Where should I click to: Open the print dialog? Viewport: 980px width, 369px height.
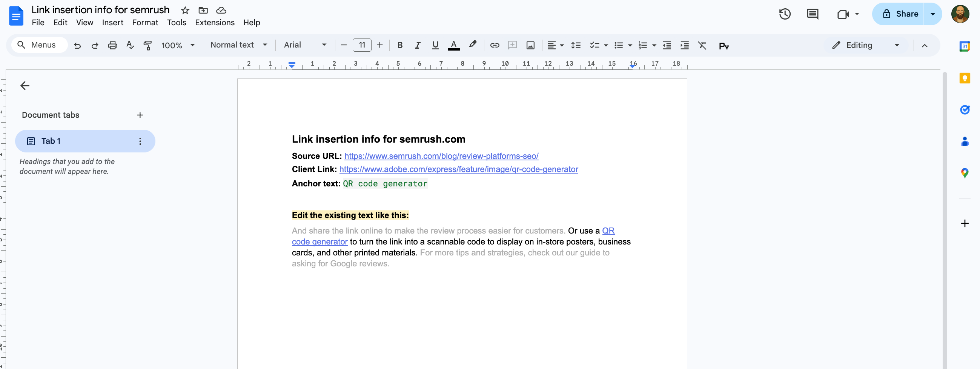112,45
